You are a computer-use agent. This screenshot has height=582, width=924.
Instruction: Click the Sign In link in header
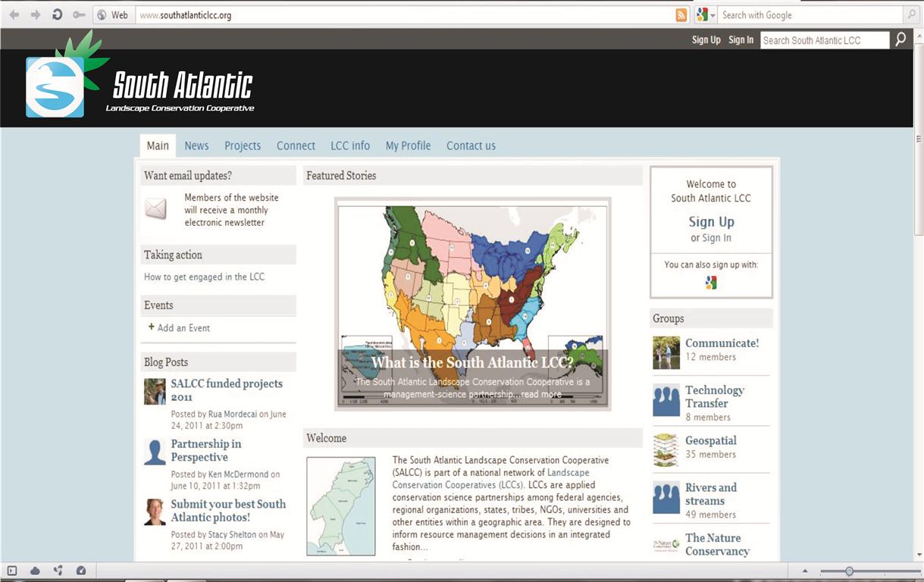741,40
